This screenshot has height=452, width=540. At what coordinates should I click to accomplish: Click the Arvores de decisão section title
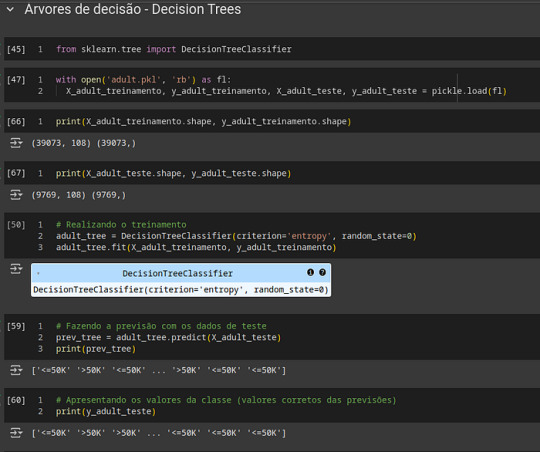click(x=133, y=9)
